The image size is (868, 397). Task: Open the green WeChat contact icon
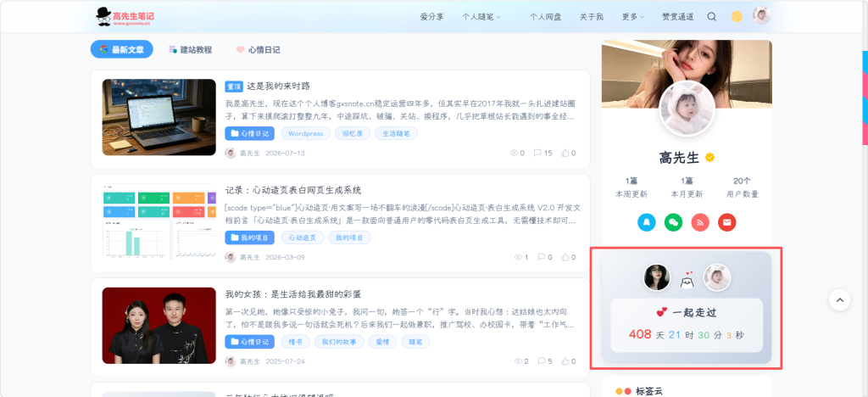tap(673, 222)
